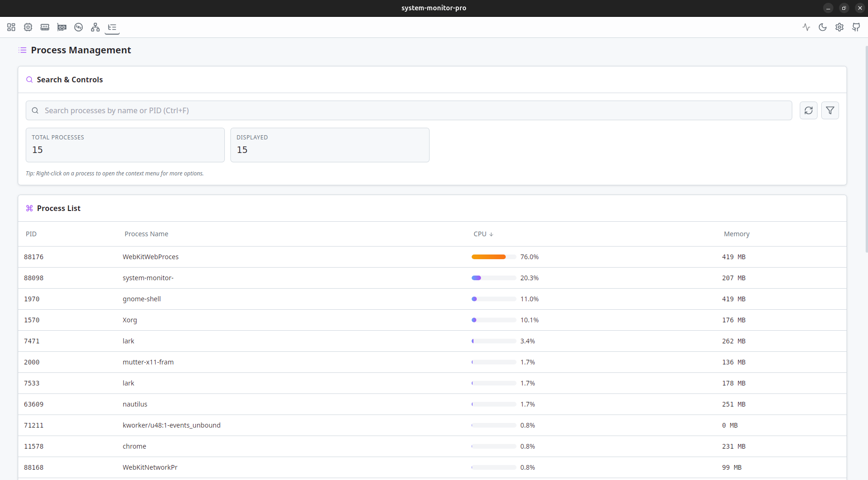The image size is (868, 480).
Task: Visit the project's GitHub page
Action: point(856,27)
